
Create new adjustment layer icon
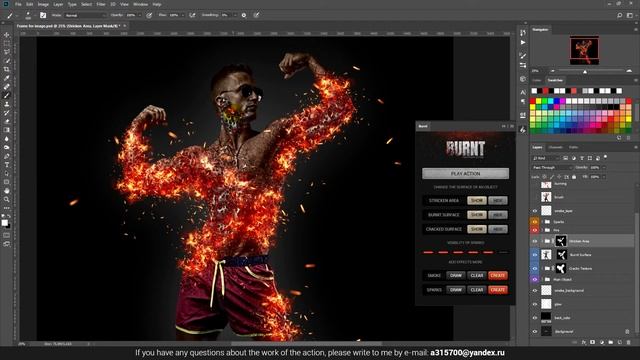[602, 342]
